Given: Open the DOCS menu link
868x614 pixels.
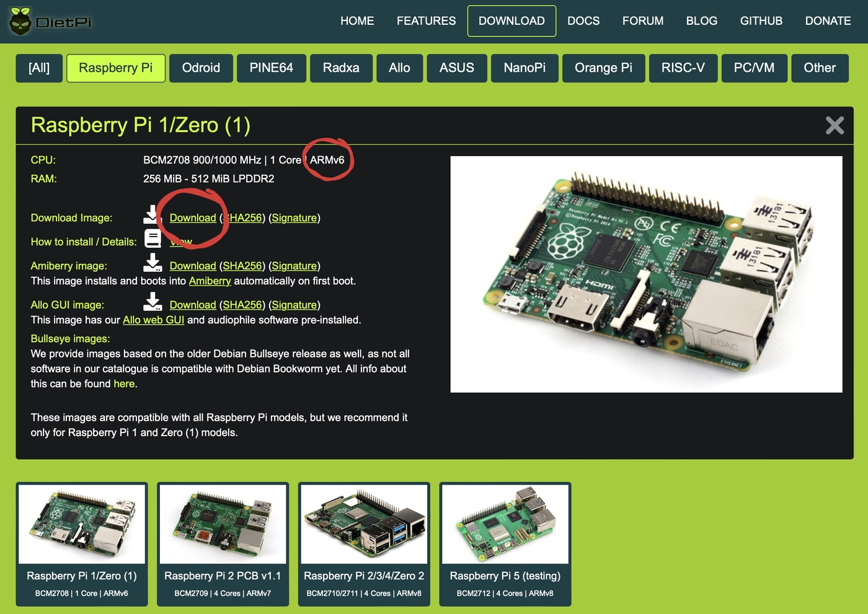Looking at the screenshot, I should [583, 21].
